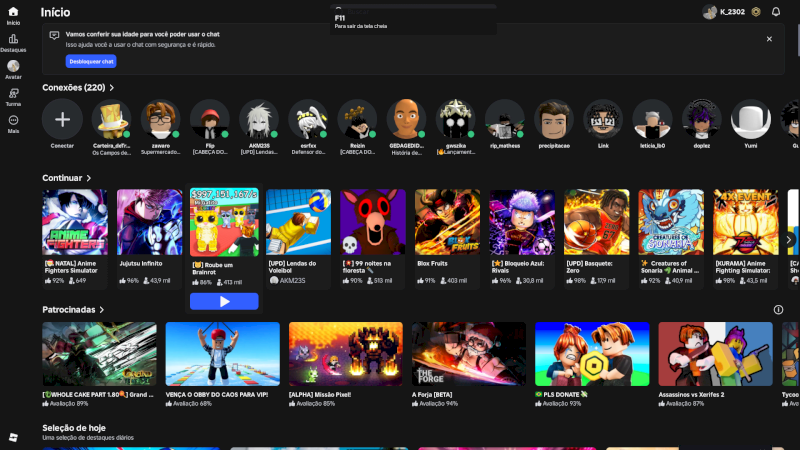Screen dimensions: 800x450
Task: Open VENÇA O OBBY DO CAOS thumbnail
Action: tap(222, 354)
